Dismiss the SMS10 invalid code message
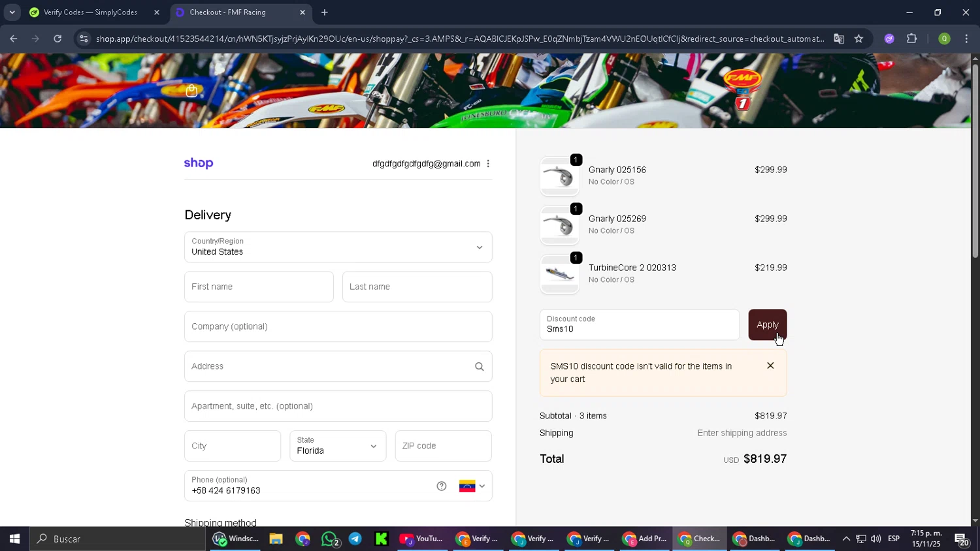This screenshot has width=980, height=551. (x=770, y=366)
